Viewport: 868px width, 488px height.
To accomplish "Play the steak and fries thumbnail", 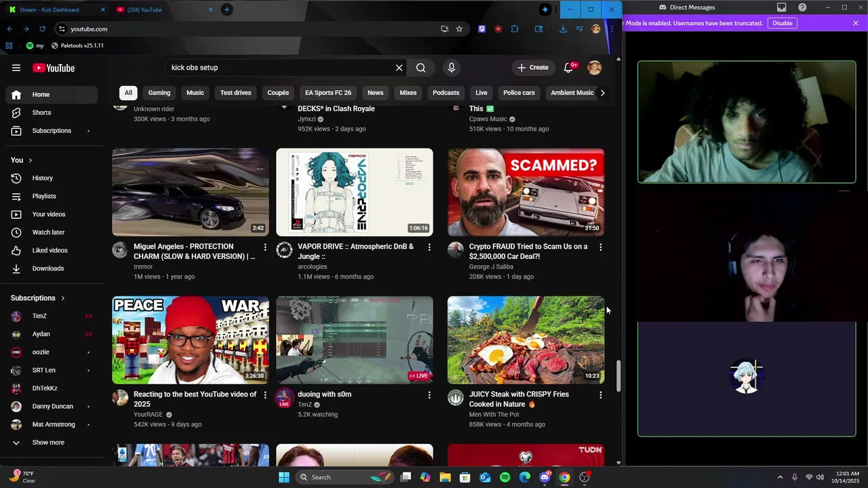I will [526, 340].
